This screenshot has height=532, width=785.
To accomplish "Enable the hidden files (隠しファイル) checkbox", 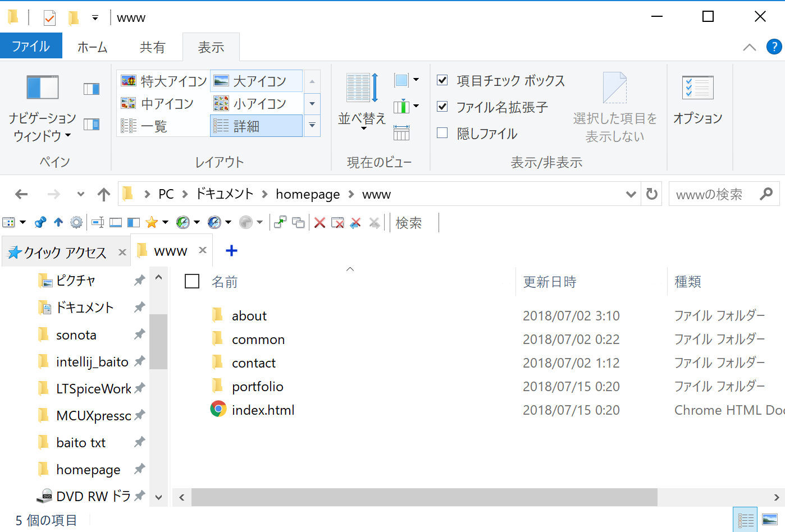I will tap(442, 133).
